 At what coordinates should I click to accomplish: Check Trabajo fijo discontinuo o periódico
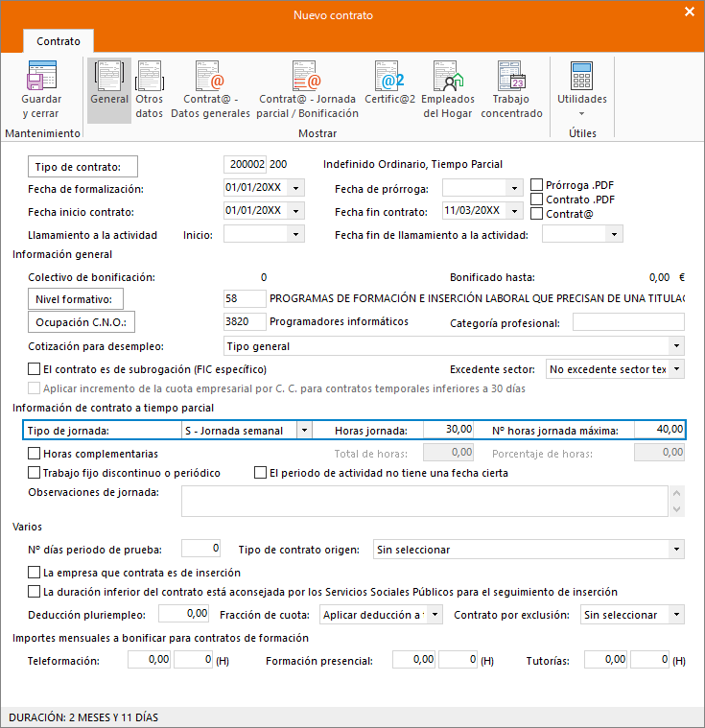tap(34, 473)
